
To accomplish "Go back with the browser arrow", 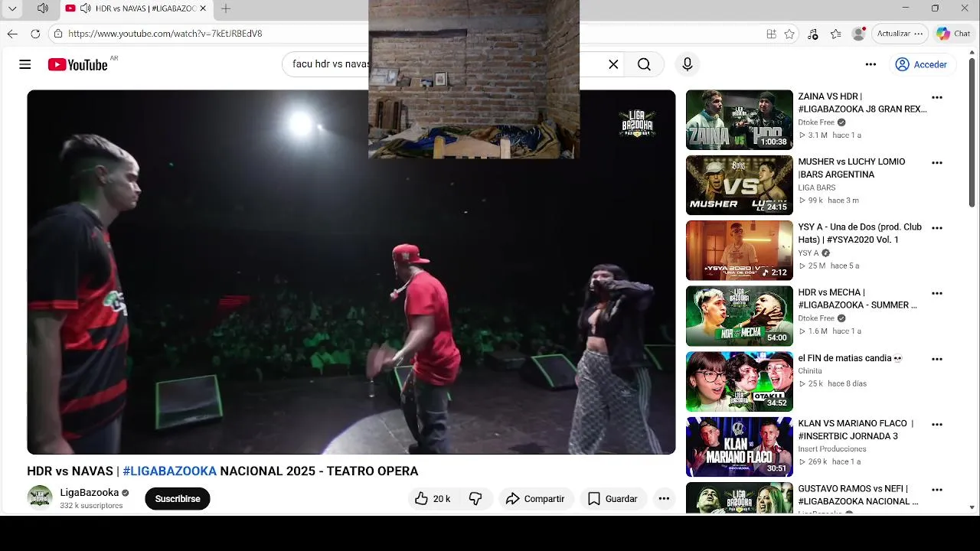I will pyautogui.click(x=12, y=34).
